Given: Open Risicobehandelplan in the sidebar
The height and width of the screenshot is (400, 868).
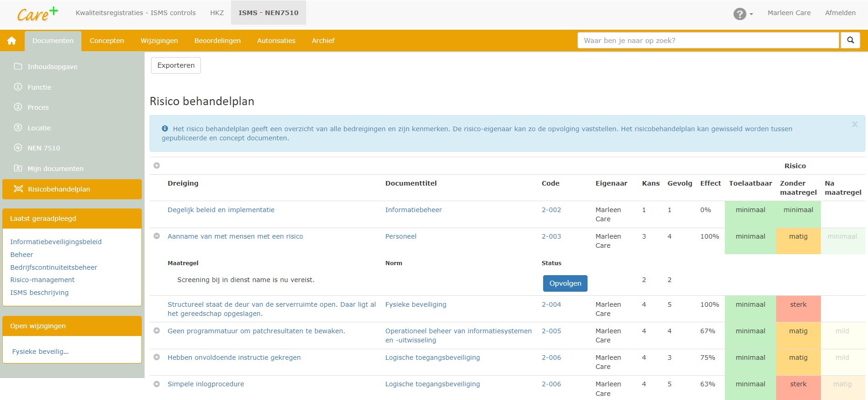Looking at the screenshot, I should 72,189.
